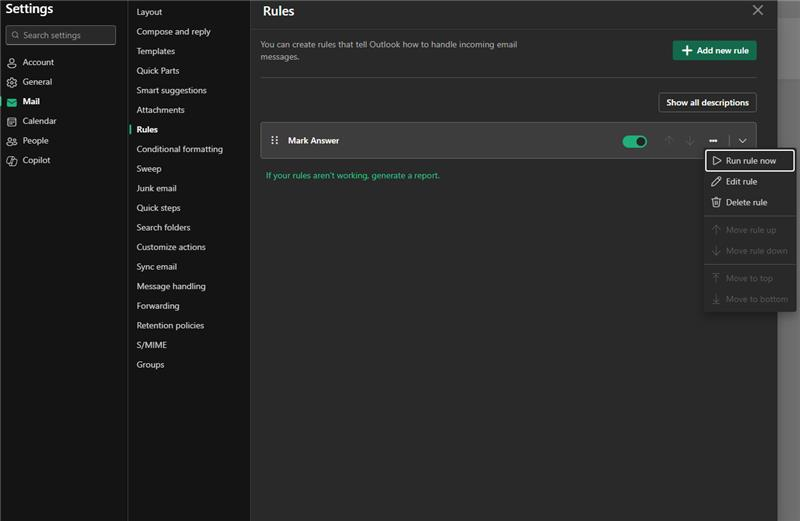The width and height of the screenshot is (800, 521).
Task: Choose Delete rule in context menu
Action: point(749,203)
